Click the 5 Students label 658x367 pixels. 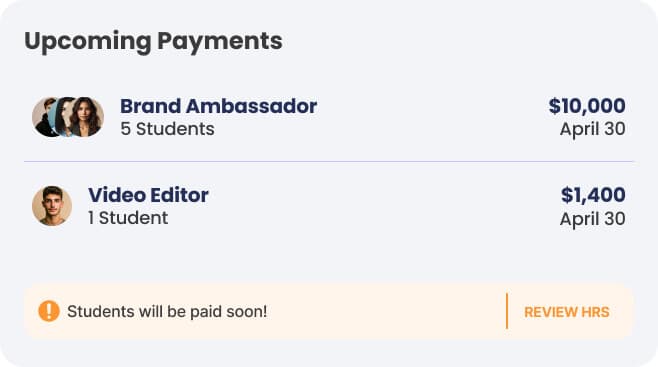click(167, 129)
